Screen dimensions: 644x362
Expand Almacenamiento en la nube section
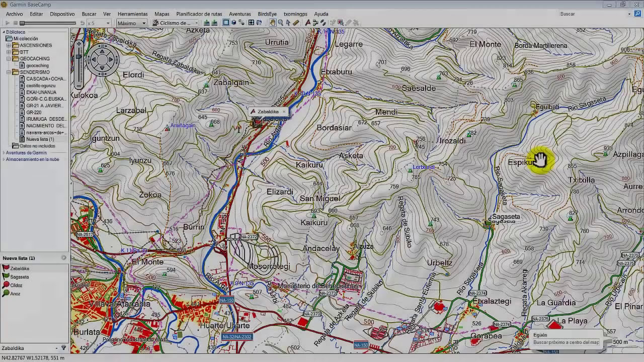click(4, 159)
